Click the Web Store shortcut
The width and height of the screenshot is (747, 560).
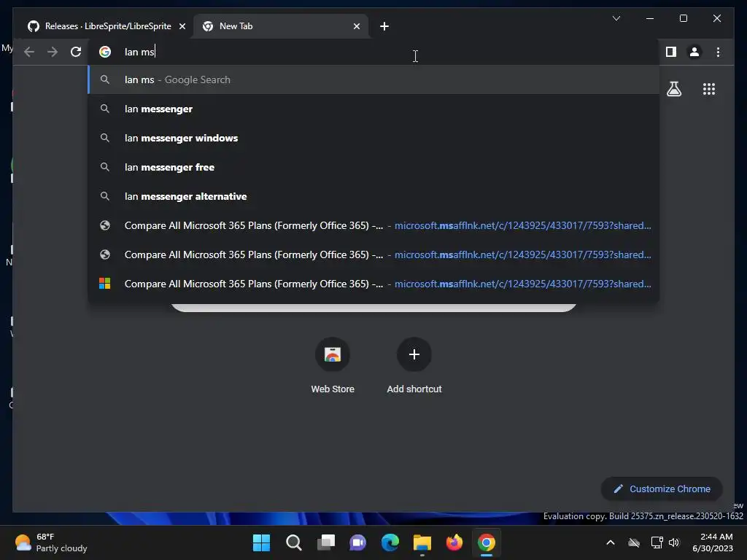pos(333,366)
